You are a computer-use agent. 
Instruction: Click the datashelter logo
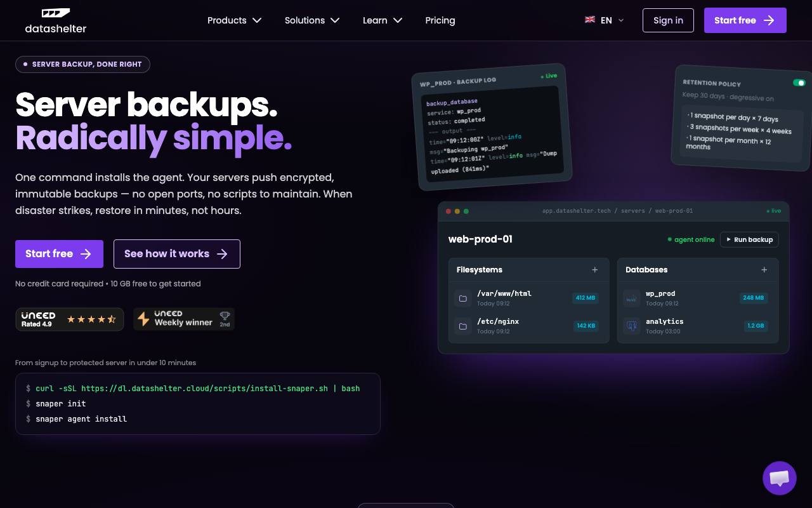(56, 20)
